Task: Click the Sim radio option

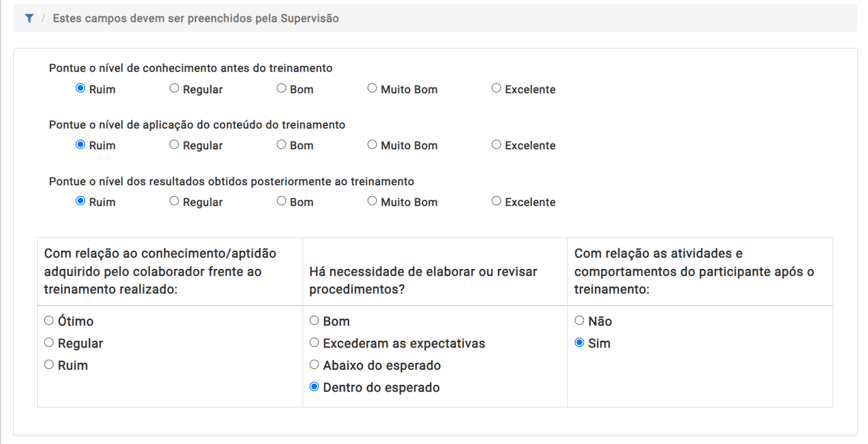Action: (x=580, y=343)
